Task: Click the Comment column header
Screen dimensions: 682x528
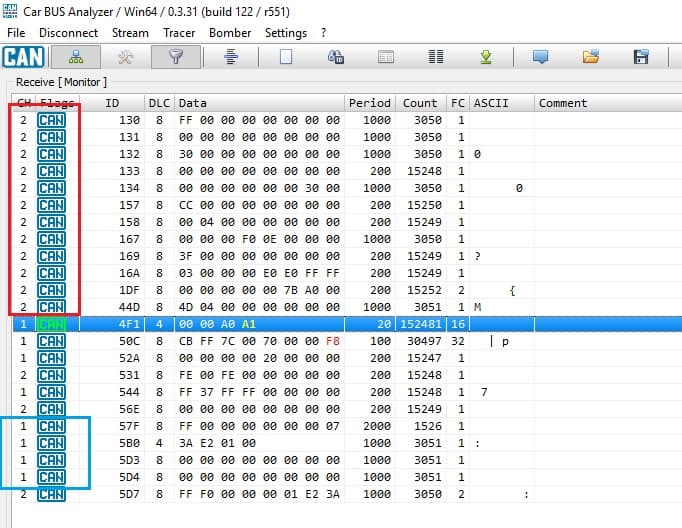Action: (608, 103)
